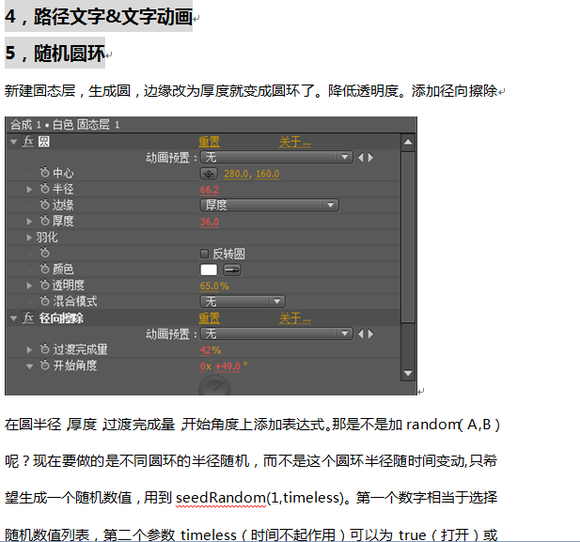Toggle stopwatch for 边缘 property
580x542 pixels.
[x=44, y=205]
